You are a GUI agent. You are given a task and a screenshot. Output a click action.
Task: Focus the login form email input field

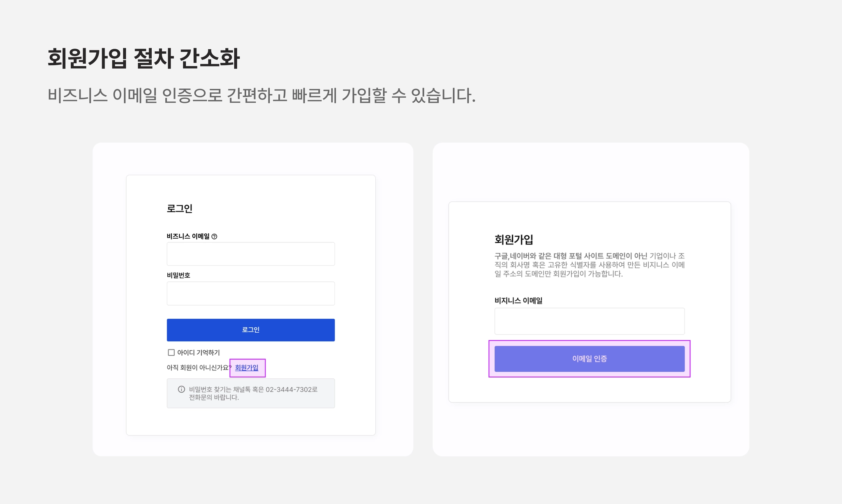(x=250, y=254)
